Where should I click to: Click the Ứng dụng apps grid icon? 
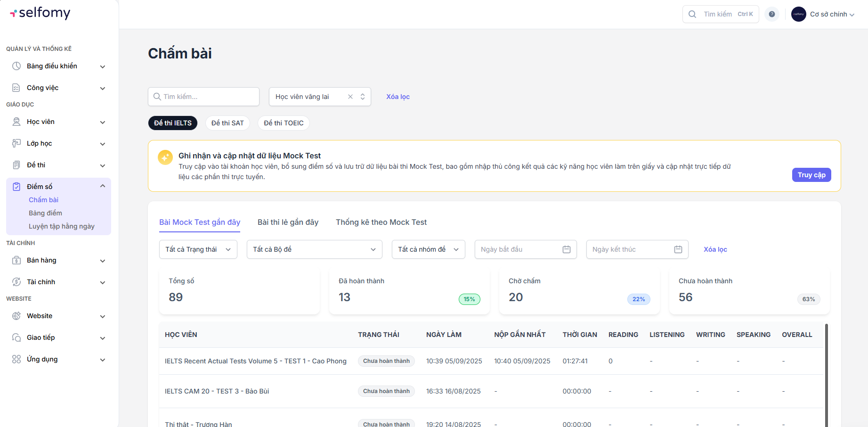16,359
